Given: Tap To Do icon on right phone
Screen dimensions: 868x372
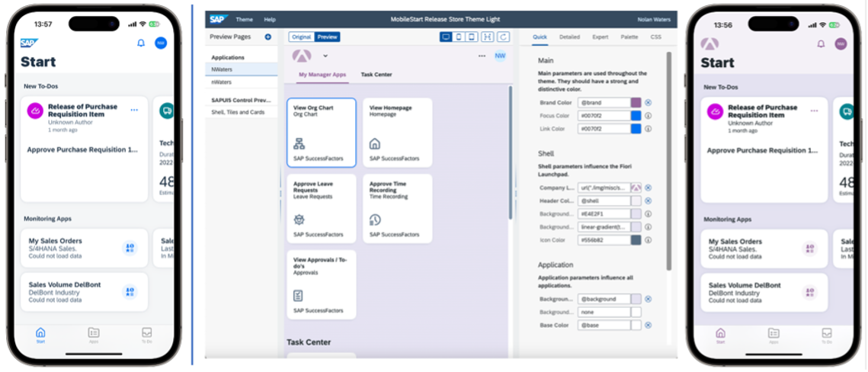Looking at the screenshot, I should click(827, 336).
